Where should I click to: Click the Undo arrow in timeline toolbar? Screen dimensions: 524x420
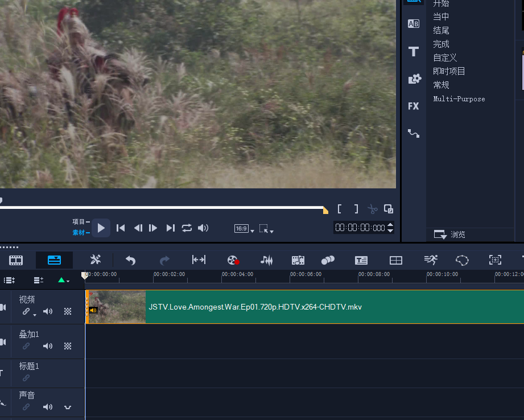[x=131, y=260]
